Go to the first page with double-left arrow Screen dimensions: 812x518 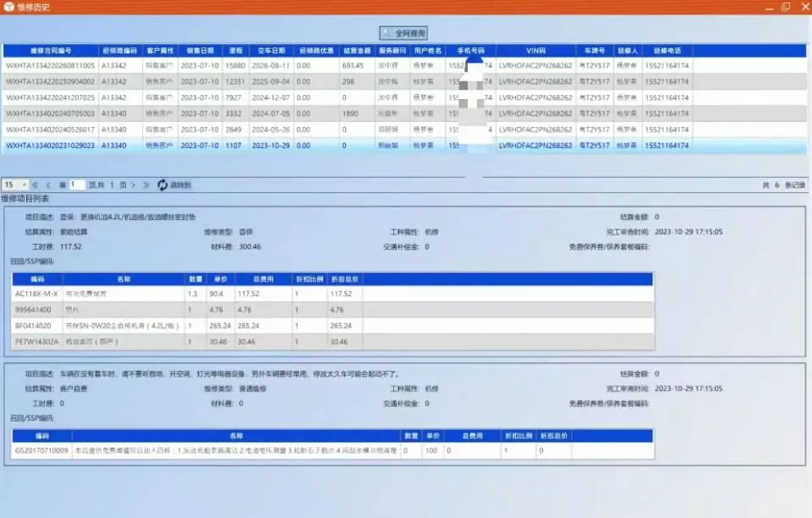(36, 185)
